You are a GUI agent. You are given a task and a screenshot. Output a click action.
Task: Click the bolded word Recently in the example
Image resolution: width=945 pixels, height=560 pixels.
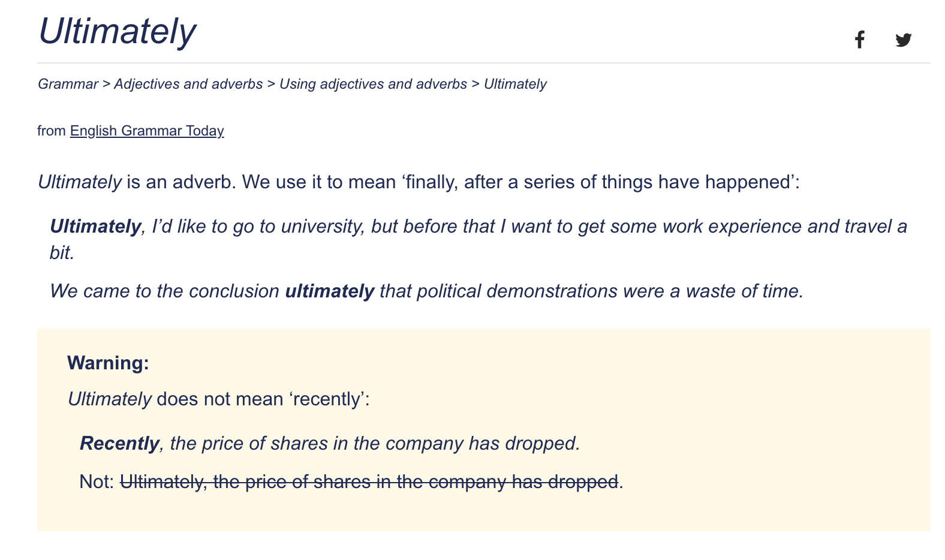(x=119, y=444)
